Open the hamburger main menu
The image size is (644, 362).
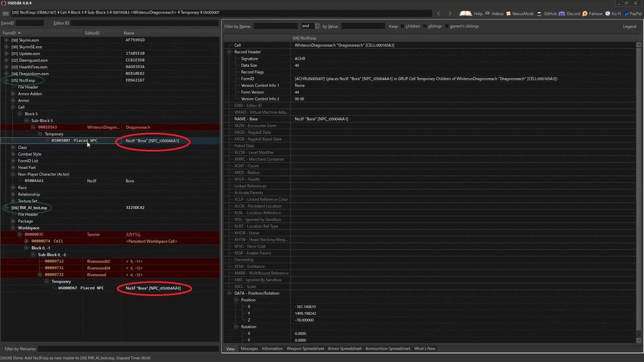tap(5, 13)
